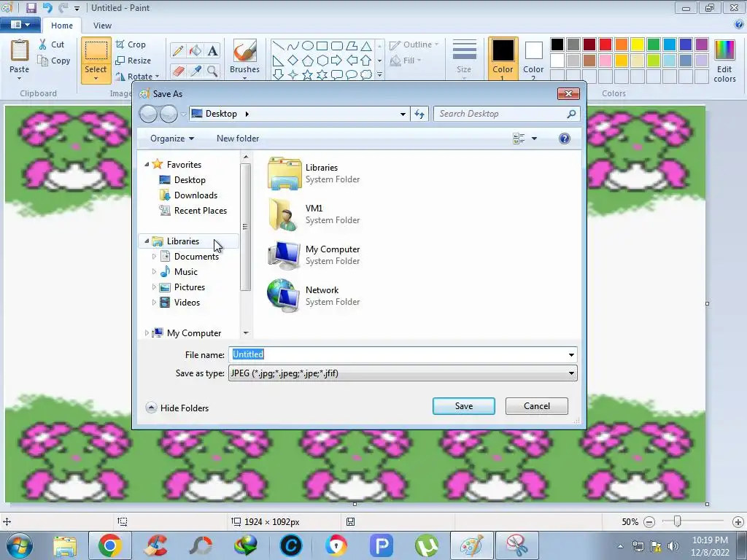Collapse the Favorites tree node
The width and height of the screenshot is (747, 560).
[147, 164]
